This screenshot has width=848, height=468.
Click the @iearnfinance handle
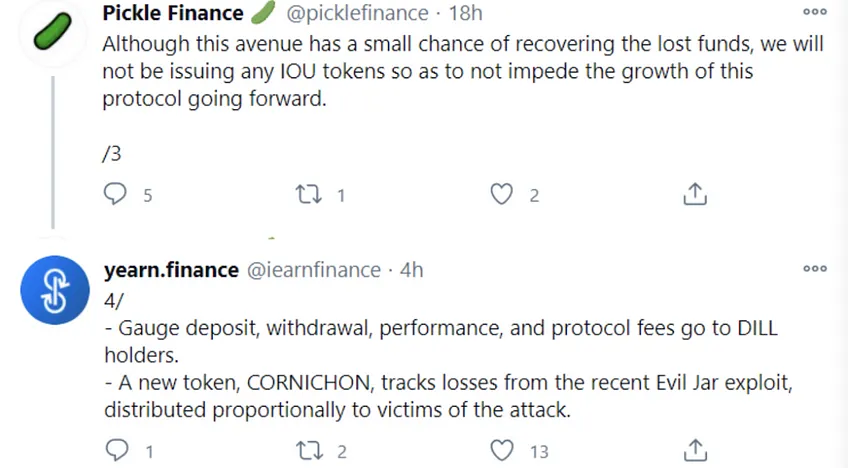coord(314,269)
